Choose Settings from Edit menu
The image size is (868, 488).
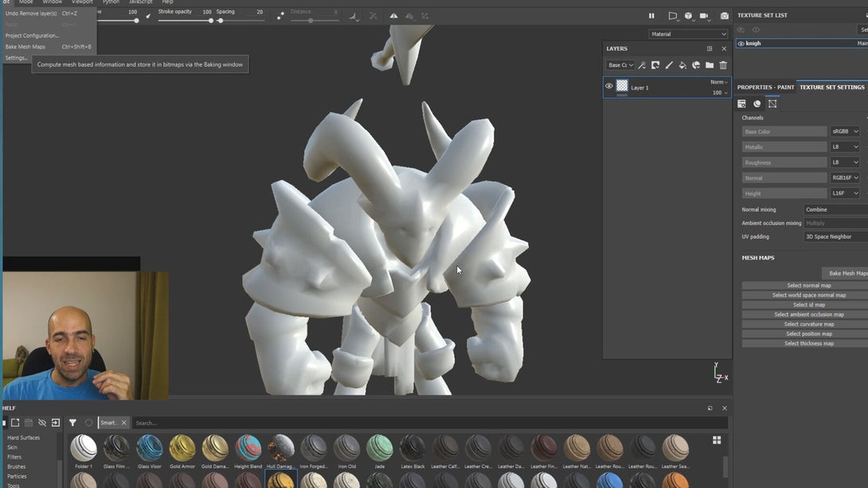tap(17, 57)
